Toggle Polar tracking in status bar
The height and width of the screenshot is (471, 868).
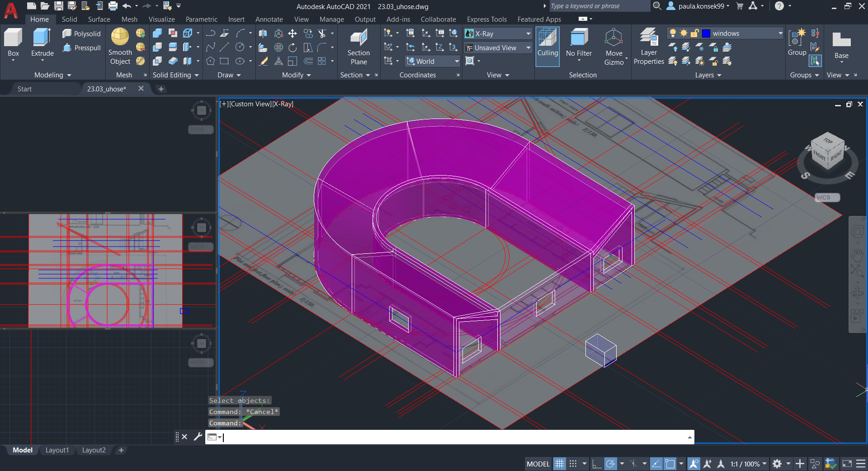click(611, 464)
